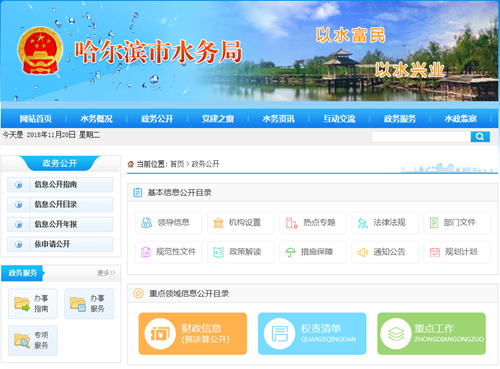
Task: Click the 权责清单 QUANZEQINGDAN label
Action: pyautogui.click(x=328, y=333)
